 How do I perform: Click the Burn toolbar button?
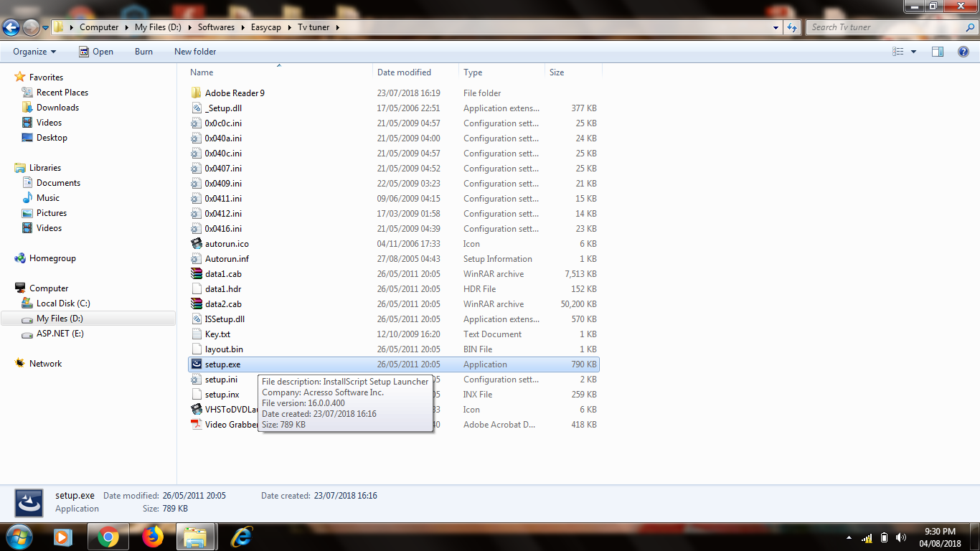point(143,52)
